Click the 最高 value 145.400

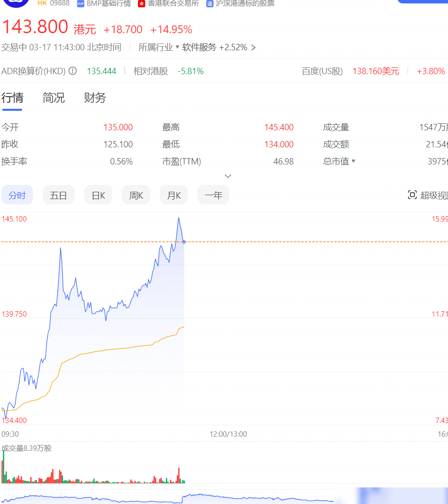coord(279,127)
